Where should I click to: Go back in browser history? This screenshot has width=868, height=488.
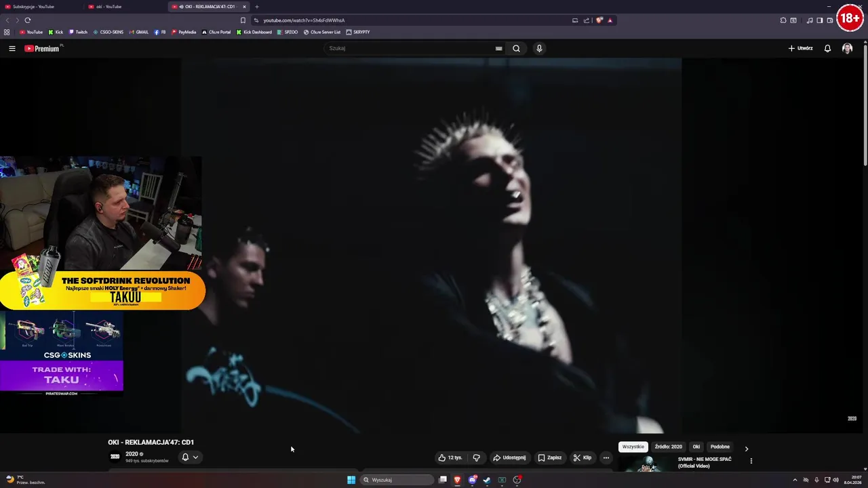tap(7, 20)
